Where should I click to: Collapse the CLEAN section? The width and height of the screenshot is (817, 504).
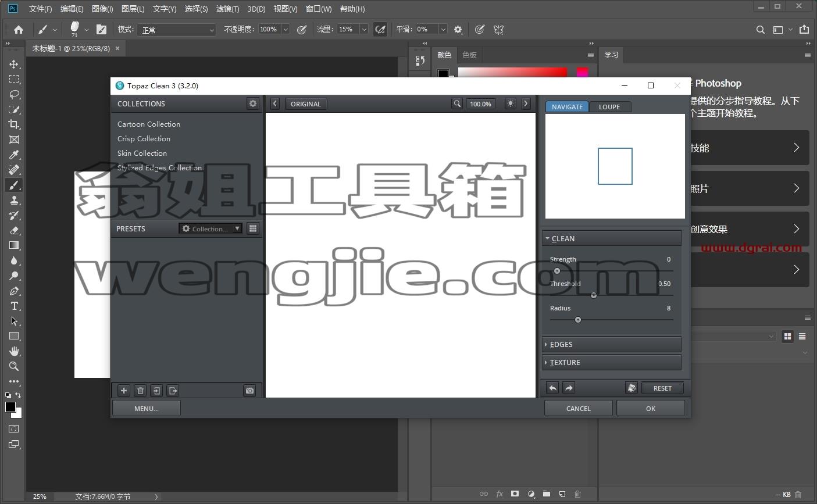[611, 238]
